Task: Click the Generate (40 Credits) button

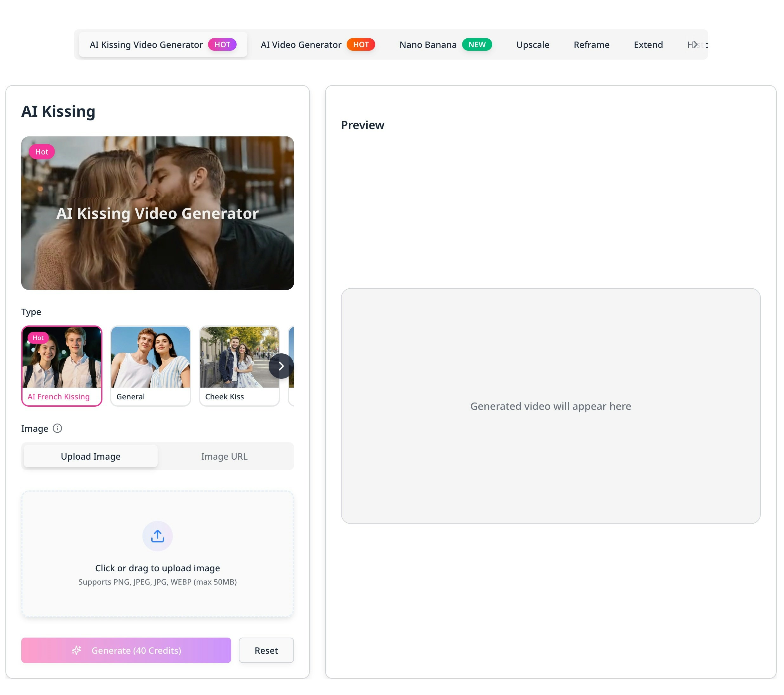Action: point(126,650)
